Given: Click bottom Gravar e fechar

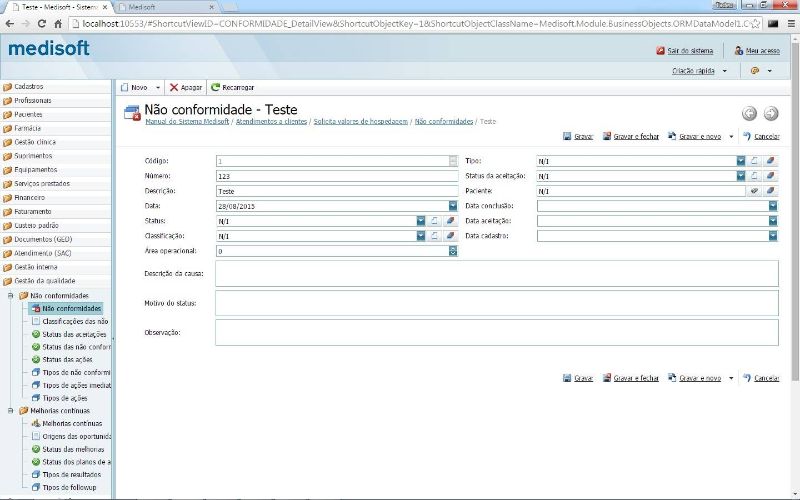Looking at the screenshot, I should pyautogui.click(x=631, y=378).
